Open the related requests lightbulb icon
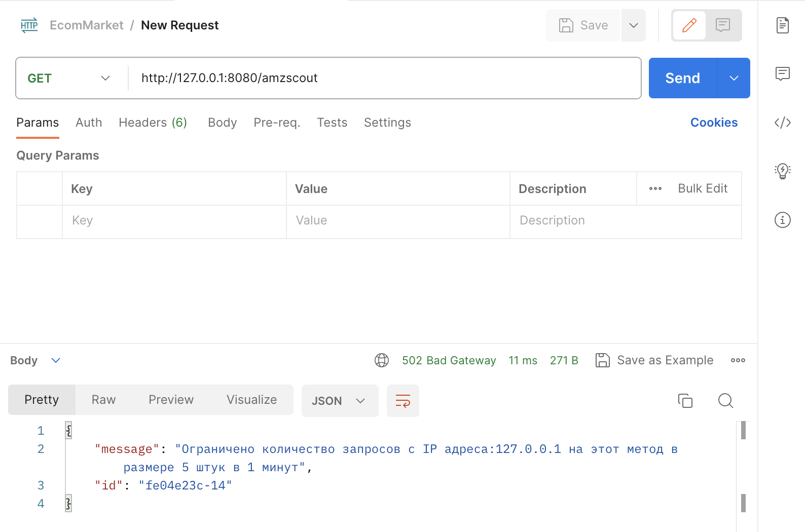Image resolution: width=805 pixels, height=532 pixels. pos(783,171)
